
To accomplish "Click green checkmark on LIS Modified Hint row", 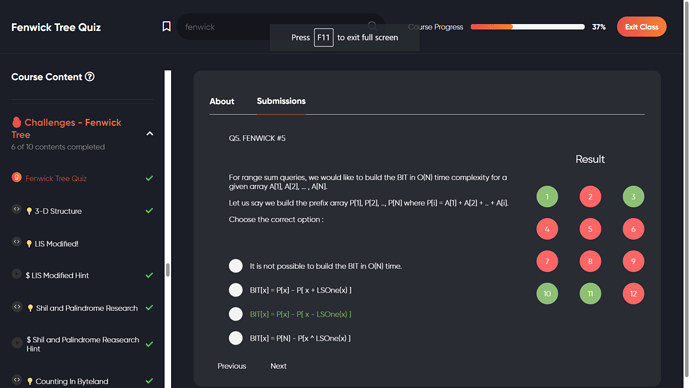I will pos(149,275).
